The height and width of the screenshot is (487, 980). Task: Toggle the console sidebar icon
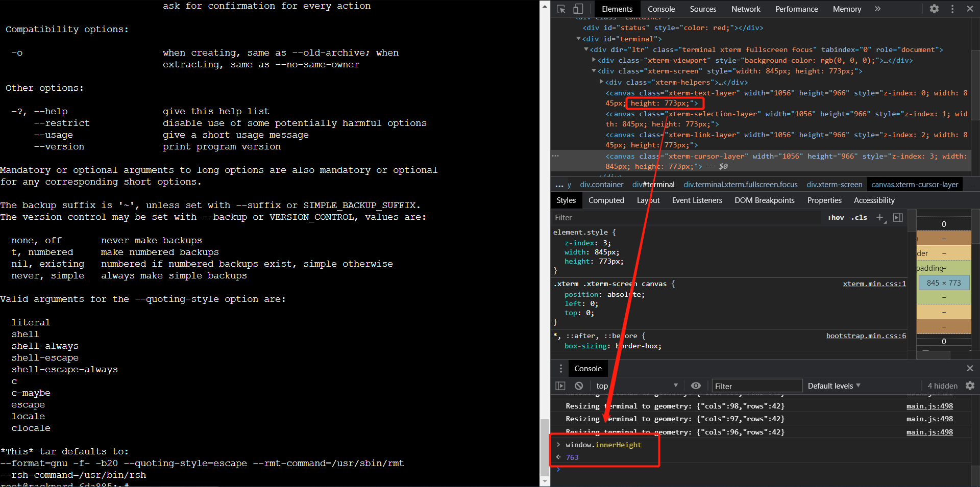560,386
